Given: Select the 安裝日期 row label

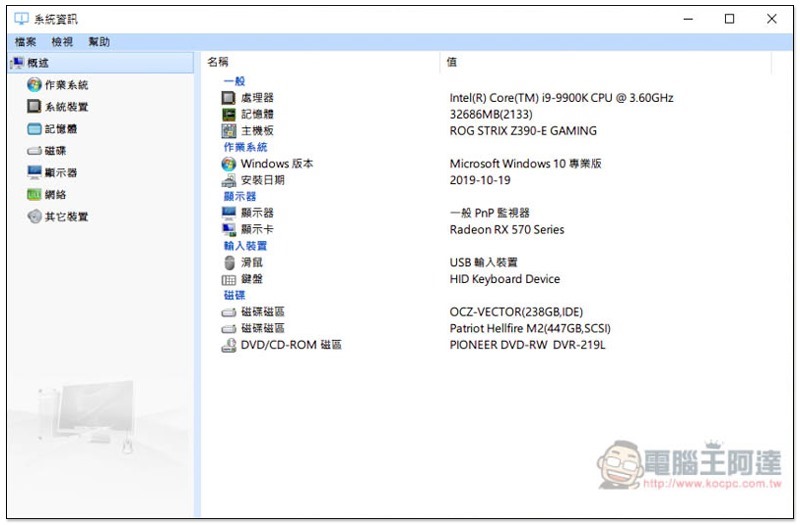Looking at the screenshot, I should (263, 180).
